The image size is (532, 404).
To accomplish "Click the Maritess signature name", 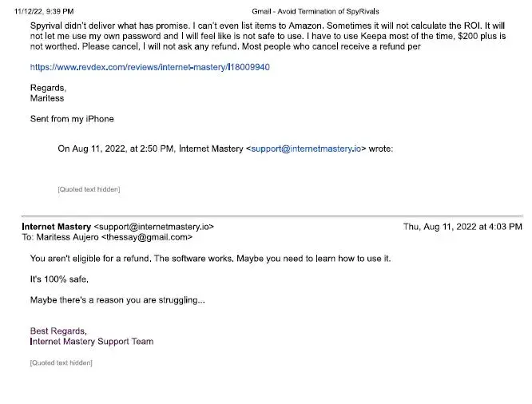I will pyautogui.click(x=47, y=98).
